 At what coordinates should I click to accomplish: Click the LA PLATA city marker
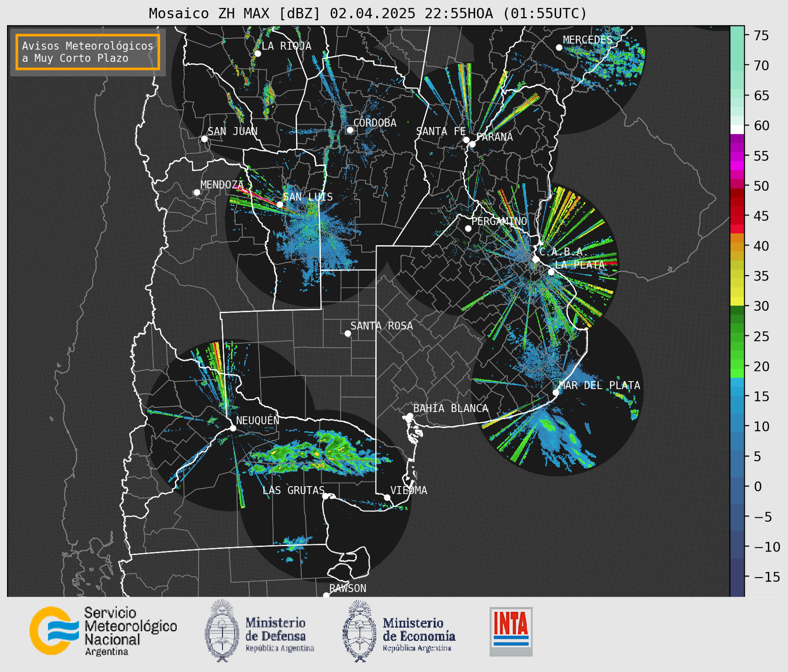[551, 272]
